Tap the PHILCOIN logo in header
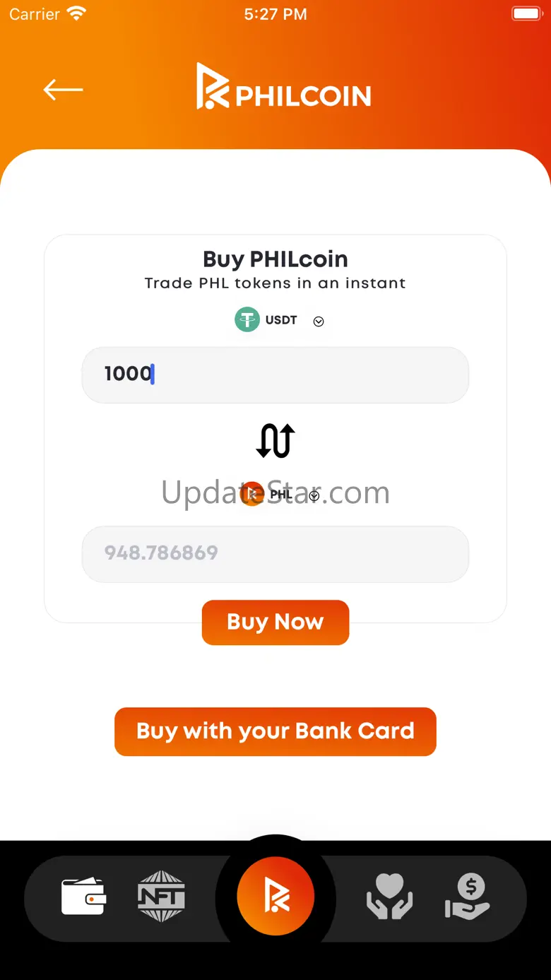551x980 pixels. (x=283, y=87)
